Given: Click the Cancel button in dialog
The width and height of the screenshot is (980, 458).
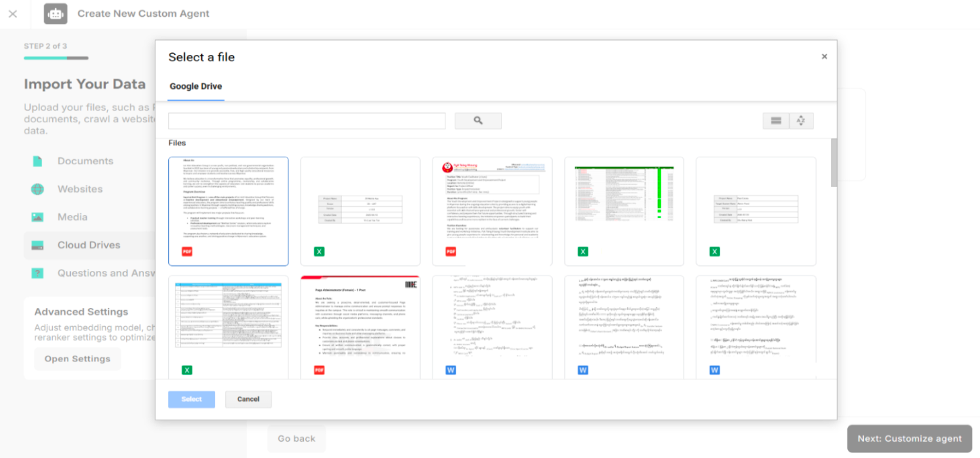Looking at the screenshot, I should click(x=248, y=399).
